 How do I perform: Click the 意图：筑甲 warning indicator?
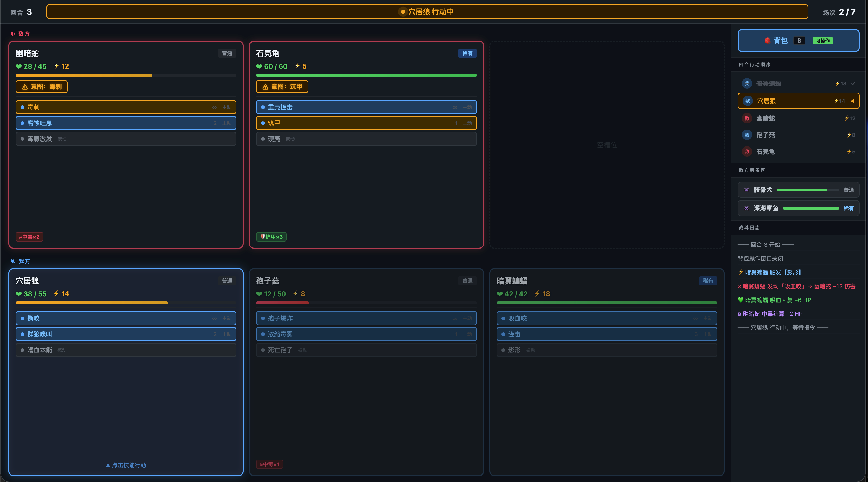point(282,87)
